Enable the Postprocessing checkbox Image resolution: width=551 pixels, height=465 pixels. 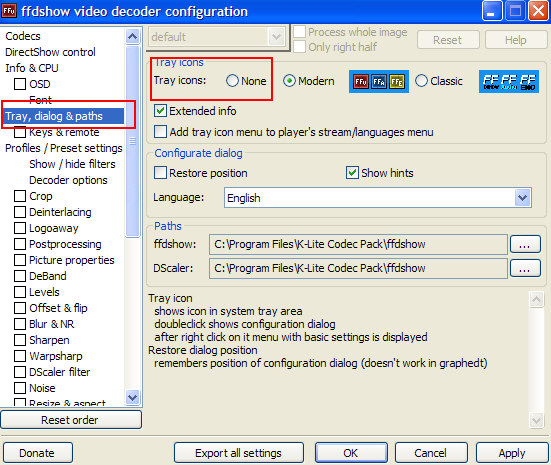[x=20, y=244]
